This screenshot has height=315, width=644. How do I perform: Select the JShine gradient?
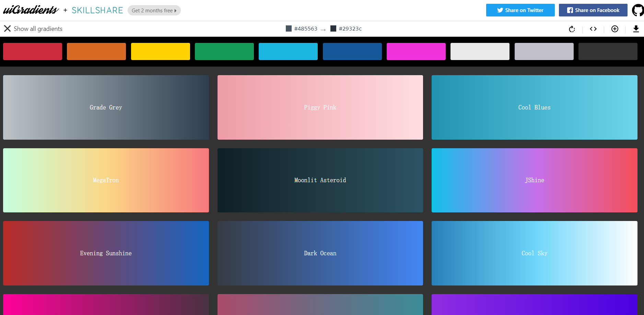coord(535,180)
